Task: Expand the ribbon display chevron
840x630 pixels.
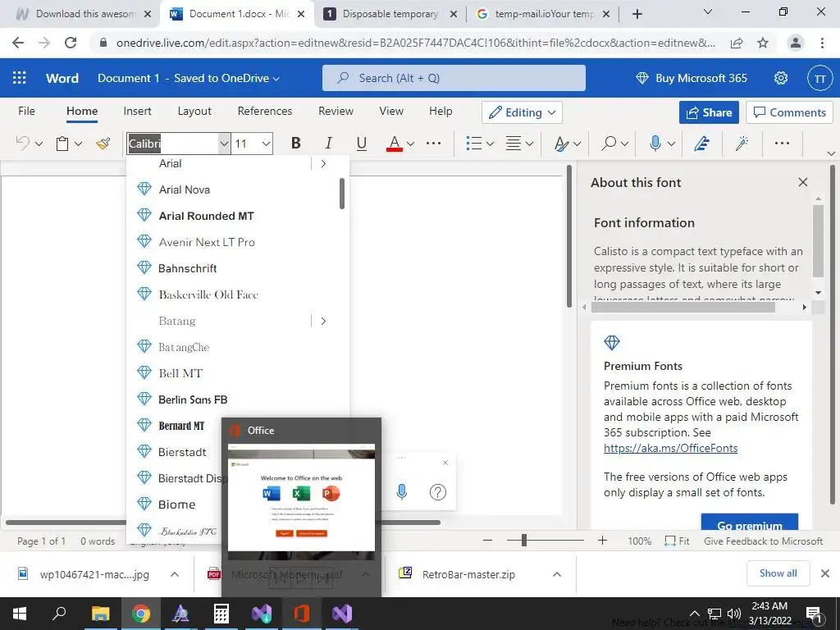Action: coord(831,153)
